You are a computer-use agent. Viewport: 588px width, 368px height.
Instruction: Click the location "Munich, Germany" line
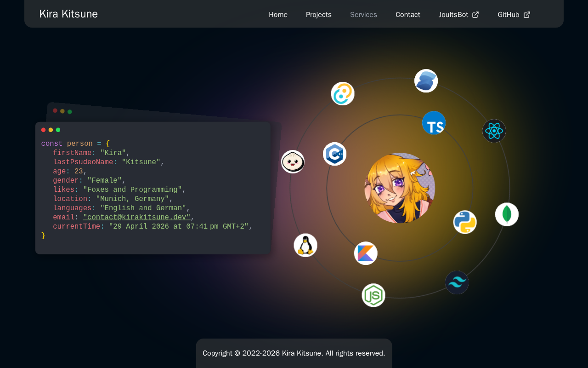tap(113, 199)
